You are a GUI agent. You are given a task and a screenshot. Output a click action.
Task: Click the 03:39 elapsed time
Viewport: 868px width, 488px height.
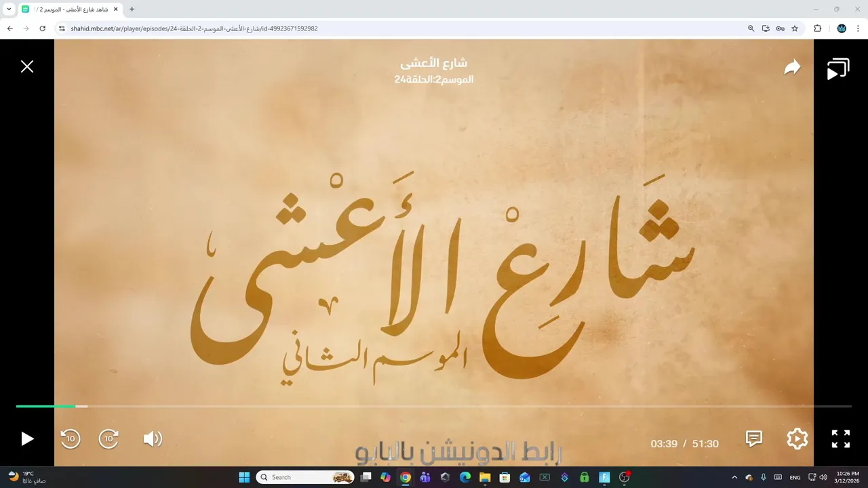(664, 444)
